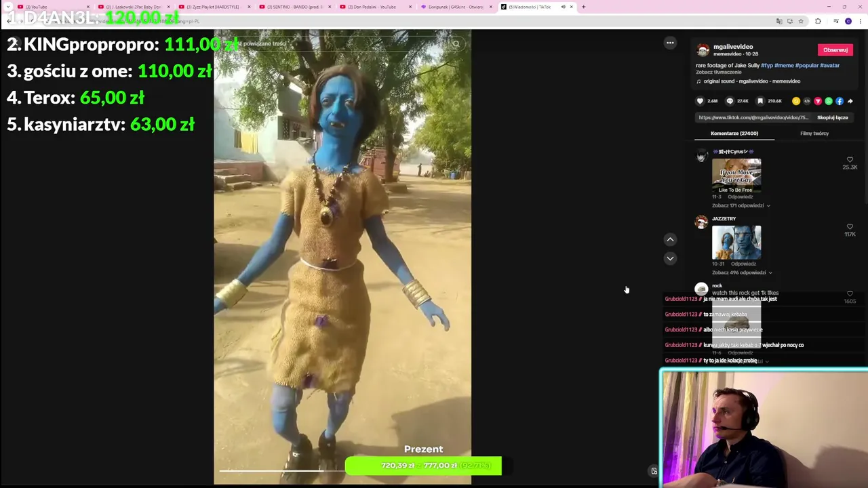Click 'Odpowiedz' under the Cyrus comment

(x=740, y=197)
